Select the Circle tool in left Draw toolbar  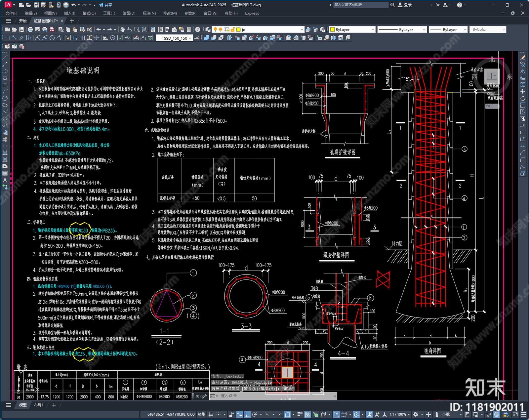[5, 98]
